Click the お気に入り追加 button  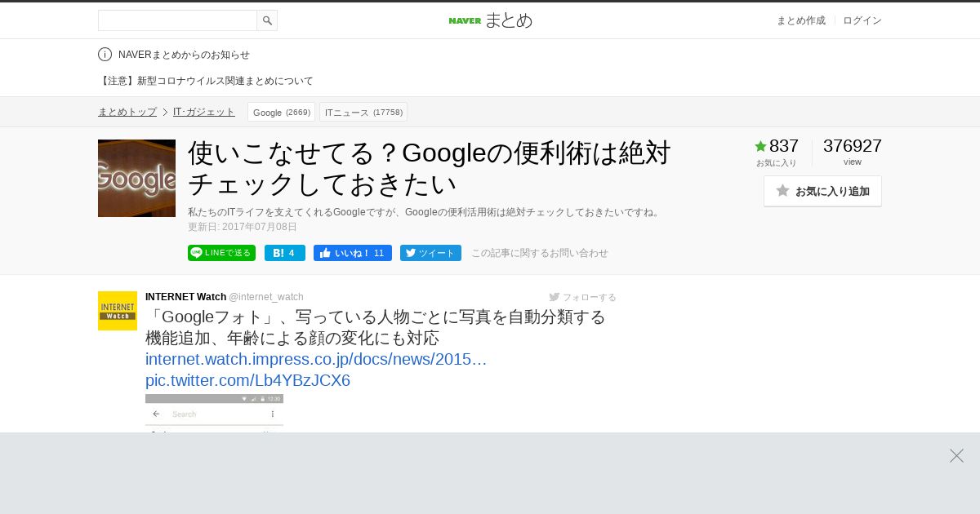click(822, 191)
